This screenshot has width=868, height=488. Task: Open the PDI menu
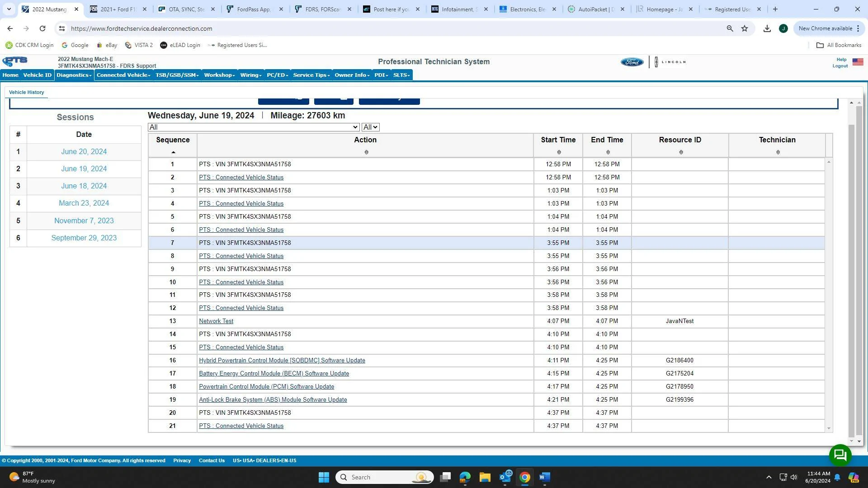pos(381,75)
